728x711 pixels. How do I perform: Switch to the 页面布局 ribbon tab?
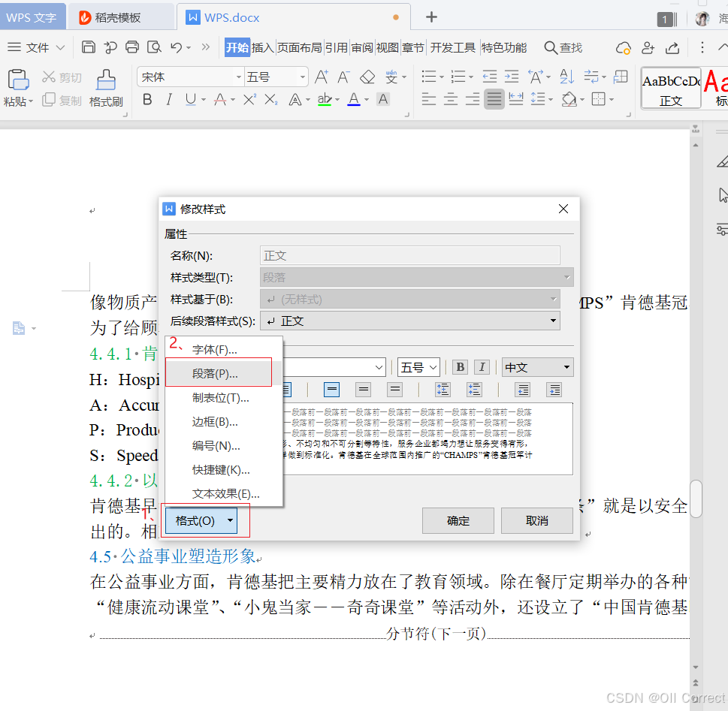tap(300, 47)
